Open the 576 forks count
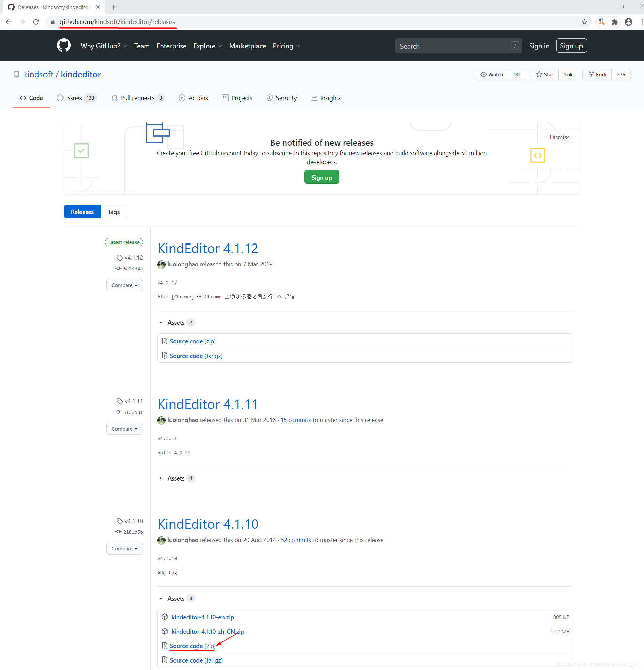The width and height of the screenshot is (644, 670). click(x=621, y=74)
